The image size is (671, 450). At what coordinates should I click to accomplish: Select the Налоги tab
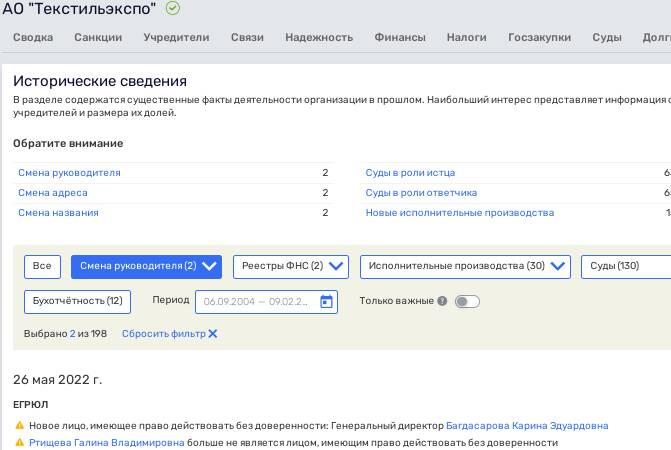[466, 38]
